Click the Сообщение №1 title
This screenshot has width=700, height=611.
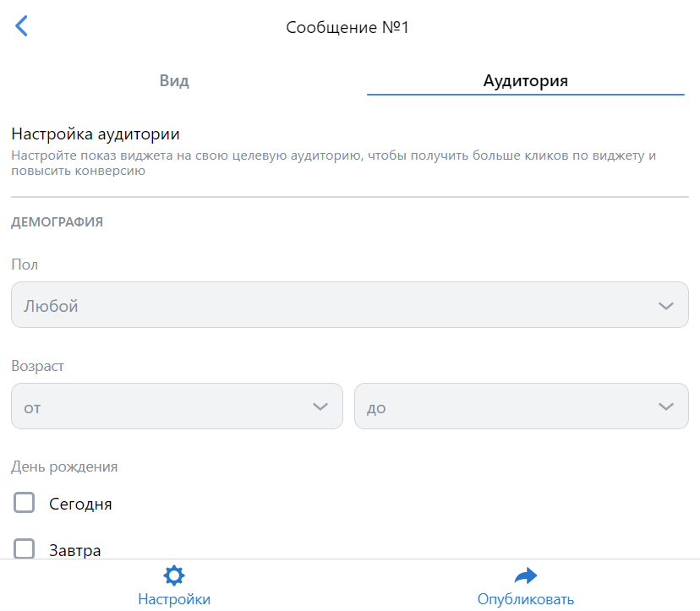pos(347,27)
